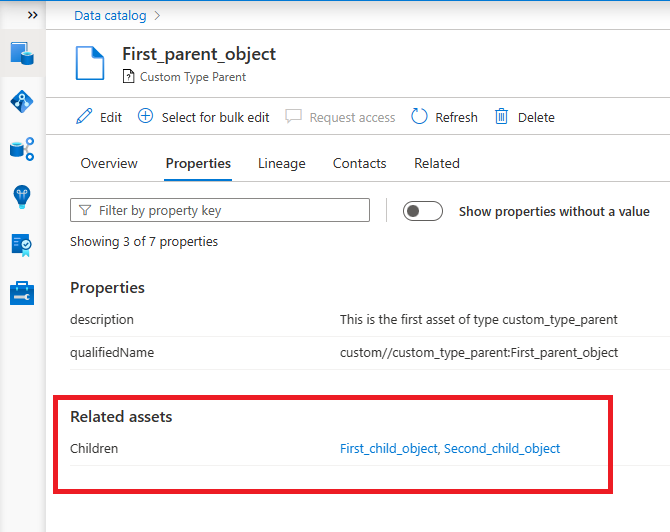Open the Data catalog sidebar icon
The width and height of the screenshot is (670, 532).
[22, 53]
